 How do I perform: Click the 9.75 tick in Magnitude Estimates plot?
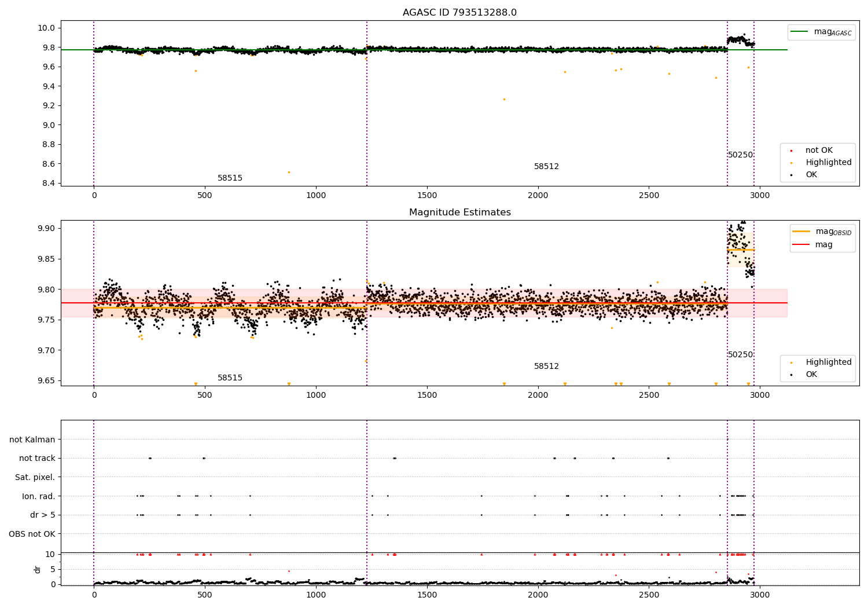tap(46, 320)
